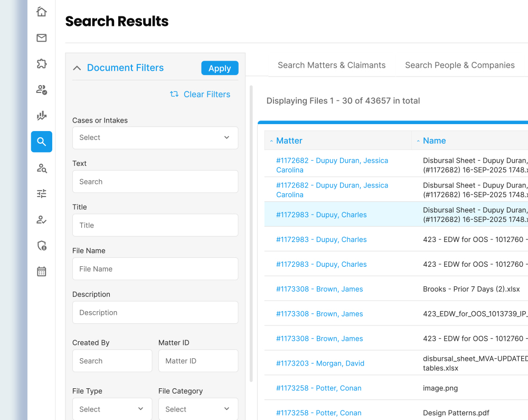Open the chart analytics sidebar icon
The height and width of the screenshot is (420, 528).
41,115
